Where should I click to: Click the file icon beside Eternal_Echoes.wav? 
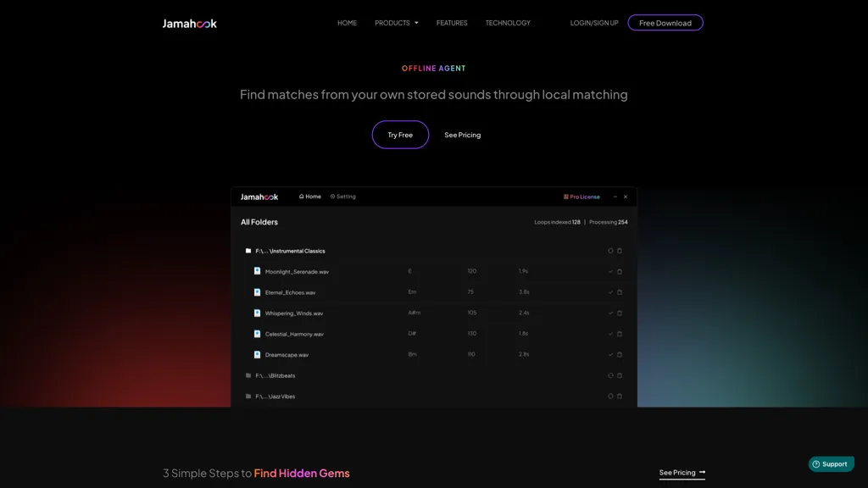257,291
